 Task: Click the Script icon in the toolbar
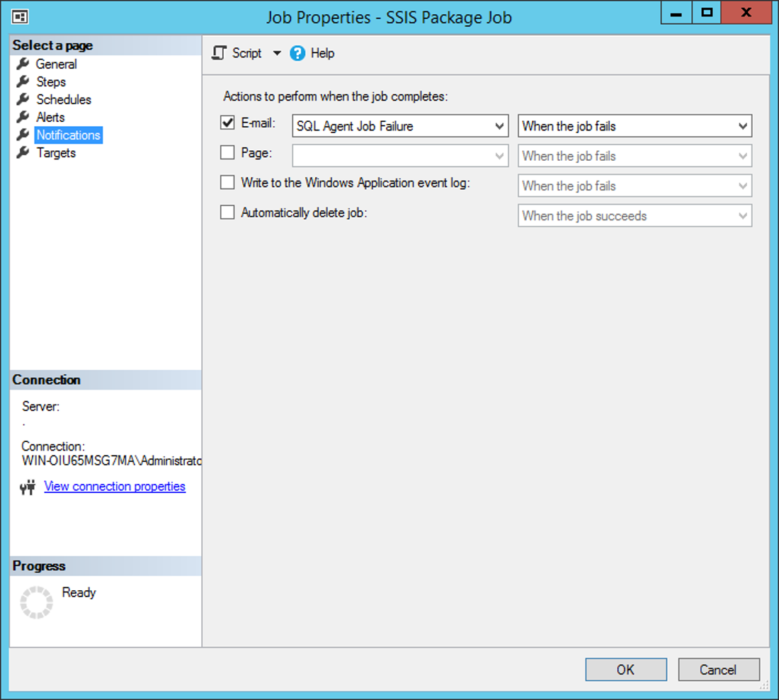(x=220, y=52)
